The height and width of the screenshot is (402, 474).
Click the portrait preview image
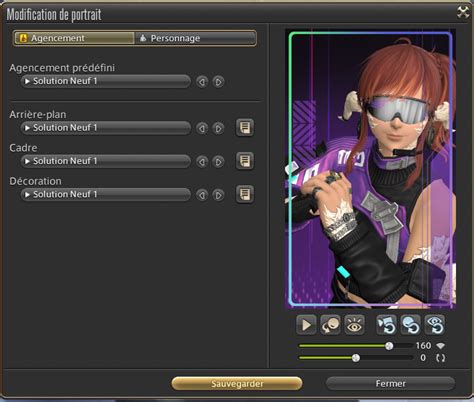tap(371, 169)
